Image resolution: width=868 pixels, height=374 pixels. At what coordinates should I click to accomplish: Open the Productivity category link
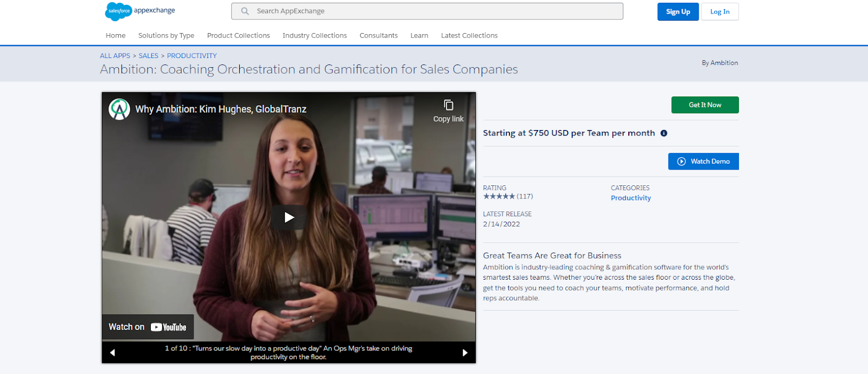pyautogui.click(x=631, y=198)
